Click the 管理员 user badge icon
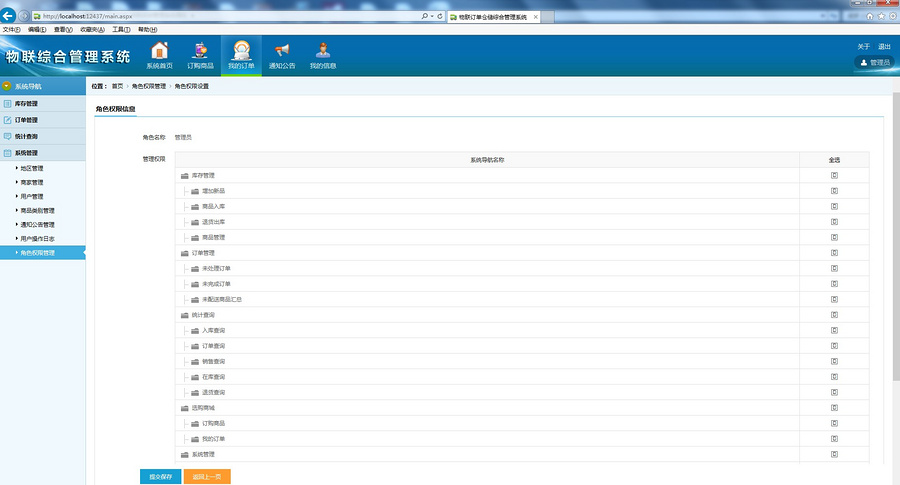 coord(863,63)
